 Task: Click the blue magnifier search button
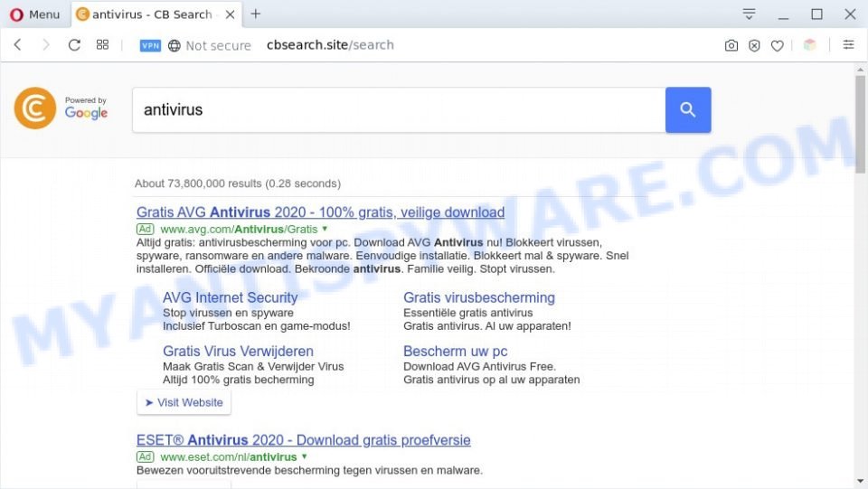click(688, 109)
